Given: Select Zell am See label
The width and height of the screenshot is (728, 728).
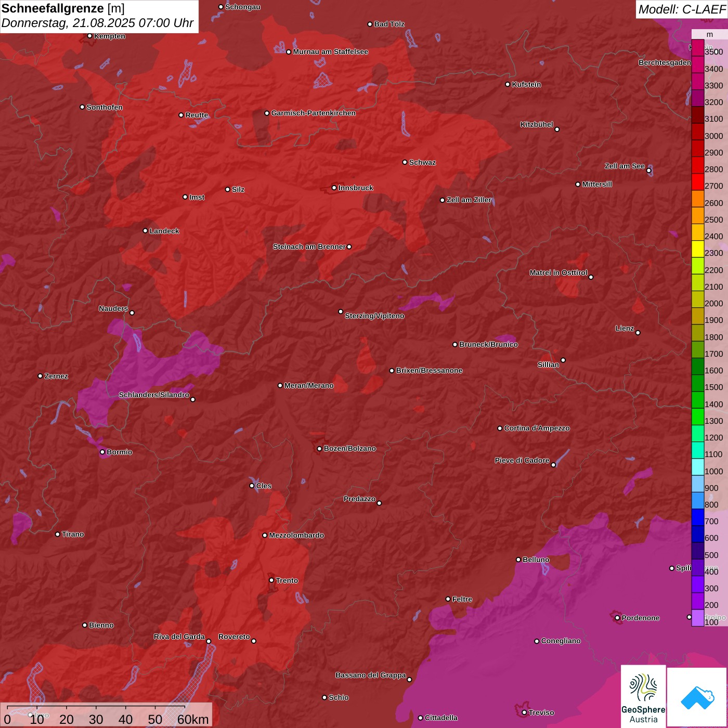Looking at the screenshot, I should [x=625, y=166].
